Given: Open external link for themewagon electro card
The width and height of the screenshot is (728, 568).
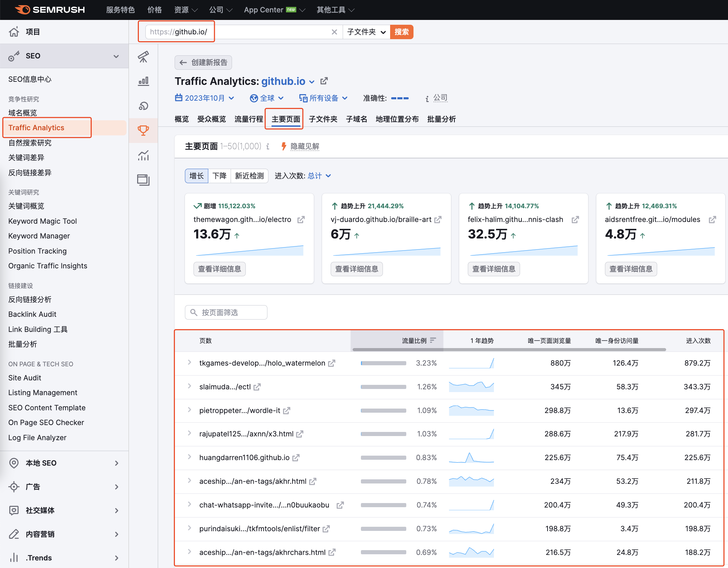Looking at the screenshot, I should pyautogui.click(x=301, y=220).
